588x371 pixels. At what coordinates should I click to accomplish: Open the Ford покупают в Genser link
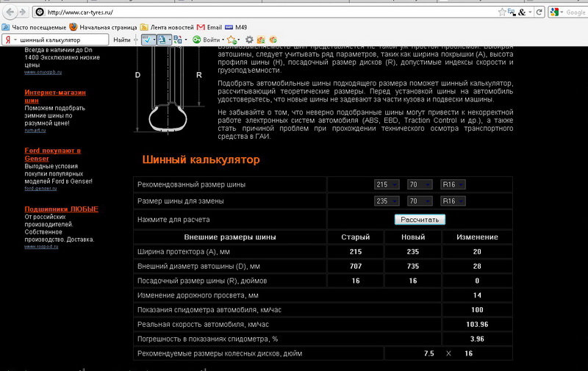coord(52,154)
